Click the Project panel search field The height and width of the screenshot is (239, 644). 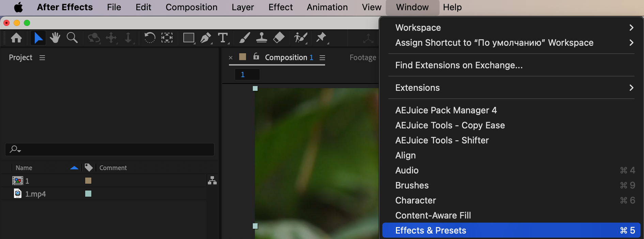click(112, 149)
